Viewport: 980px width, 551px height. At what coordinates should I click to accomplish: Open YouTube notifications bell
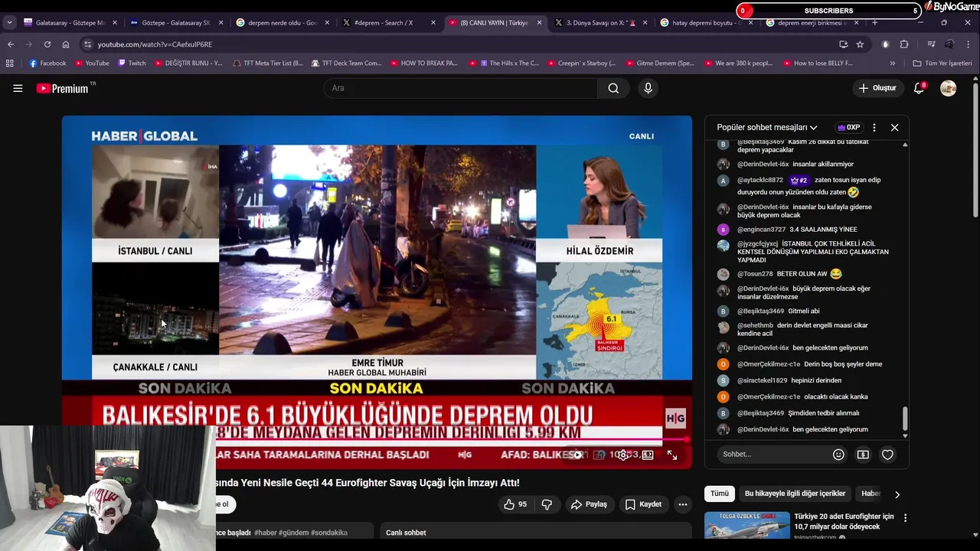click(x=919, y=88)
